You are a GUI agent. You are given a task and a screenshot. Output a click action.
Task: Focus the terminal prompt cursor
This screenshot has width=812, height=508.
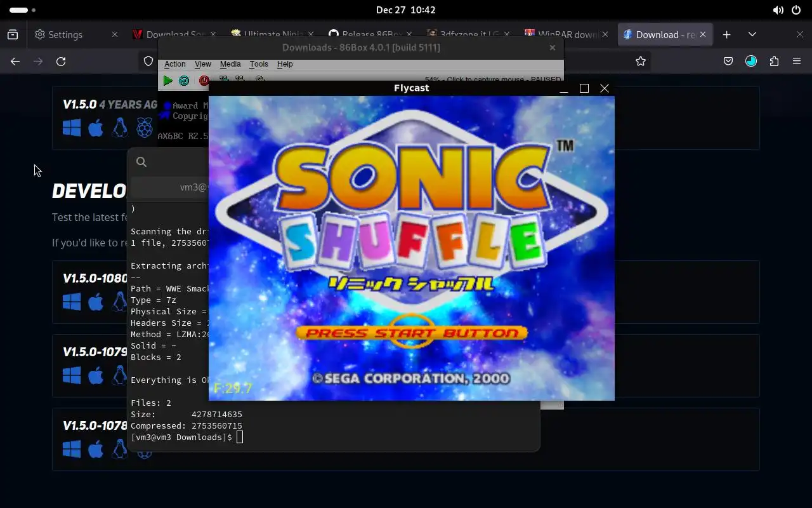pos(239,437)
